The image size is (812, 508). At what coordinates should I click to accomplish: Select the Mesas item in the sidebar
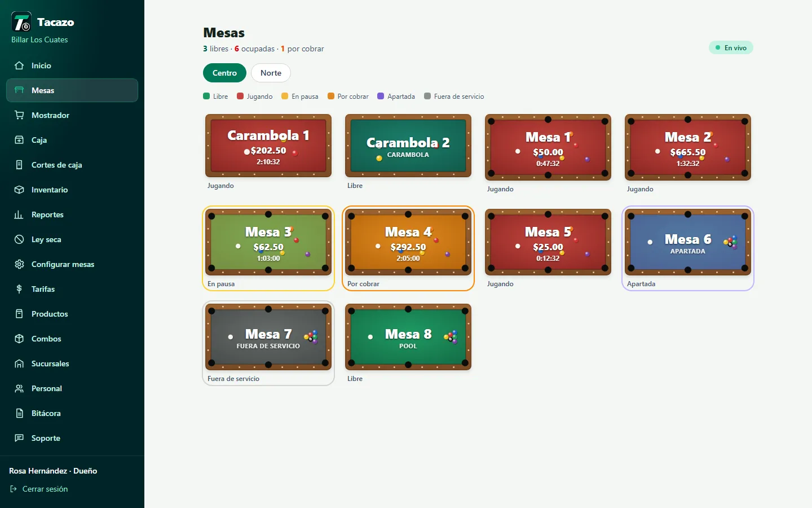[x=72, y=90]
